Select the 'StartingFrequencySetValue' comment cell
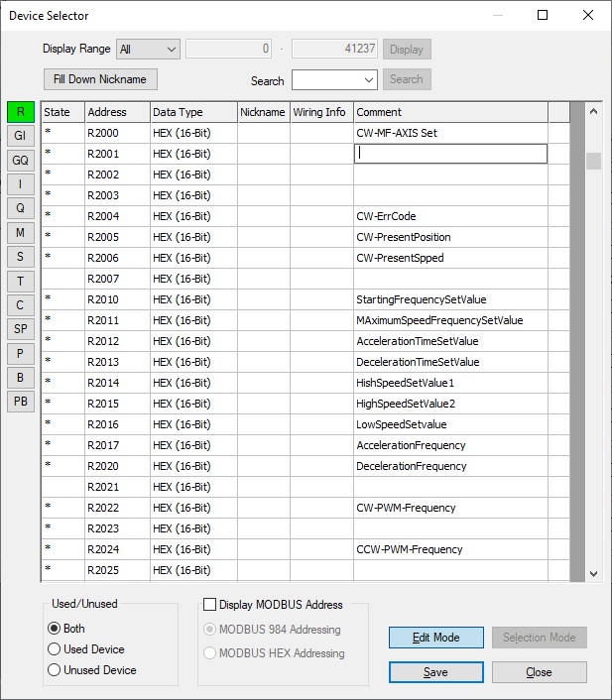The height and width of the screenshot is (700, 612). 450,299
